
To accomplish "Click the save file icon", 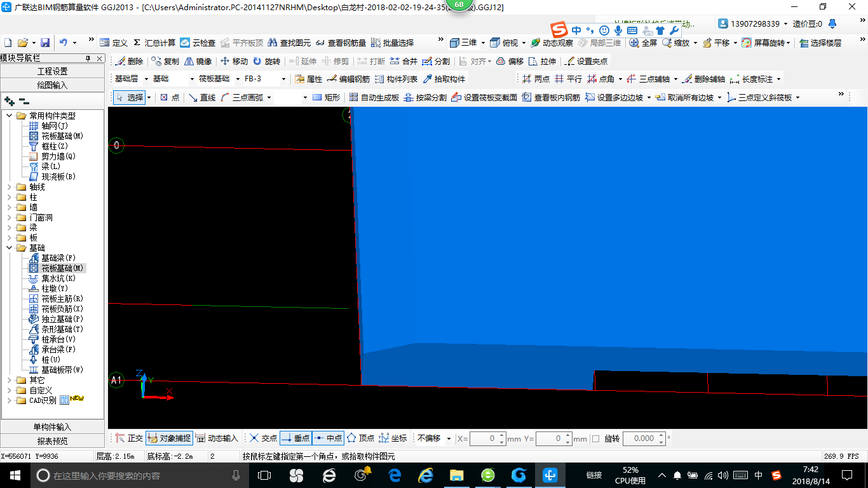I will (45, 43).
